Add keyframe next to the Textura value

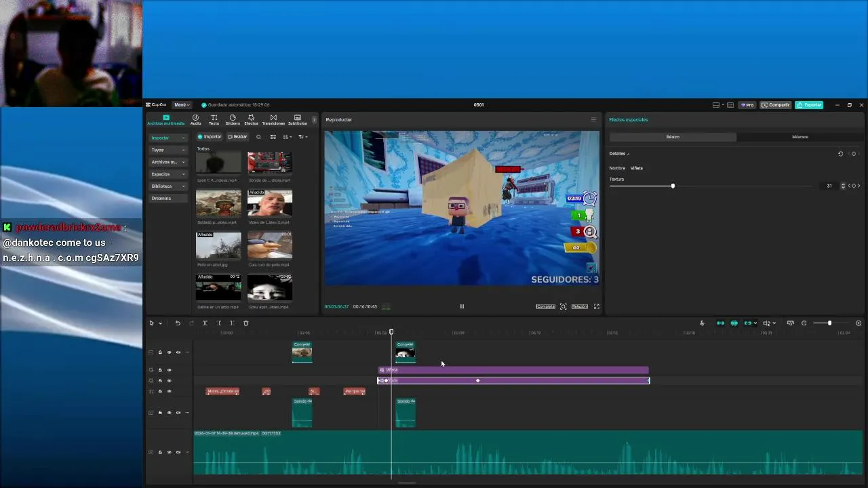click(854, 186)
